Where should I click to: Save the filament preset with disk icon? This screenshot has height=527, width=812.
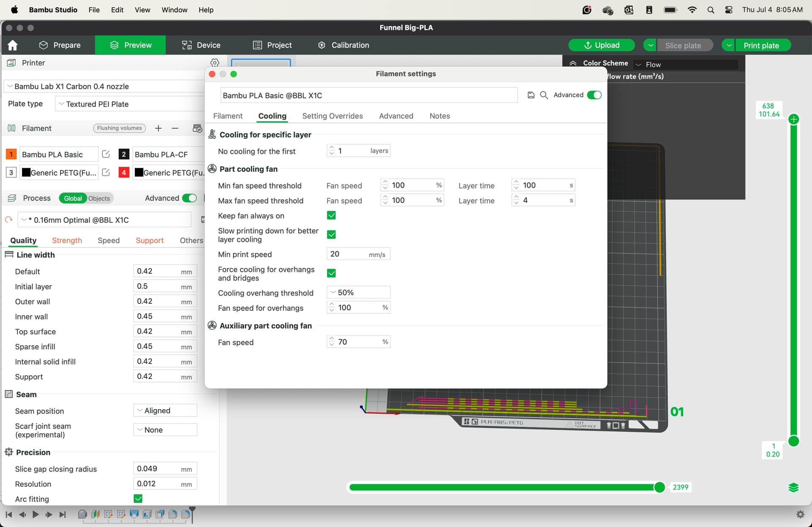[531, 95]
